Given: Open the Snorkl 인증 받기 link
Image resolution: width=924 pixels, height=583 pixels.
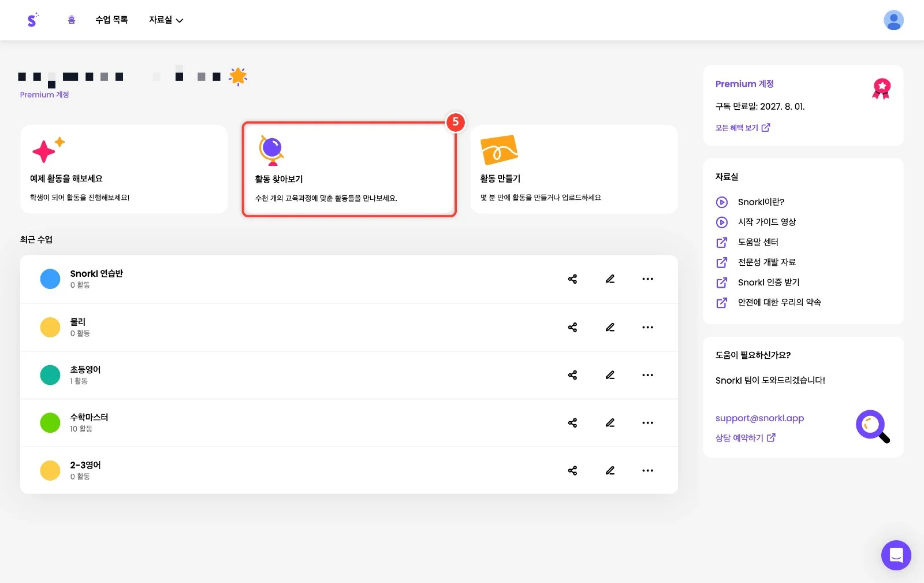Looking at the screenshot, I should [758, 283].
